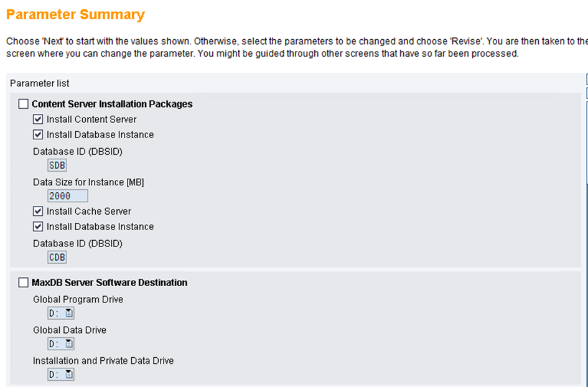
Task: Uncheck Install Database Instance under Install Content Server
Action: pos(38,134)
